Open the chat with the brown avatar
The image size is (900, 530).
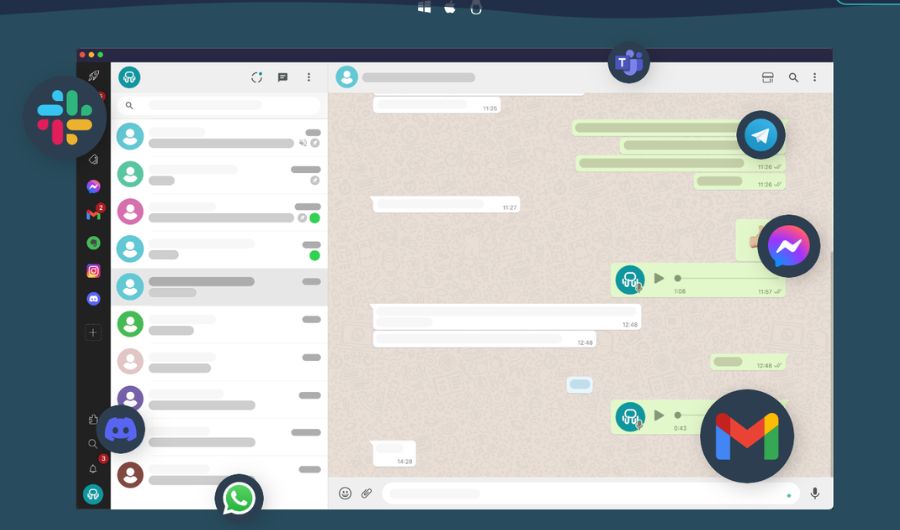click(219, 475)
